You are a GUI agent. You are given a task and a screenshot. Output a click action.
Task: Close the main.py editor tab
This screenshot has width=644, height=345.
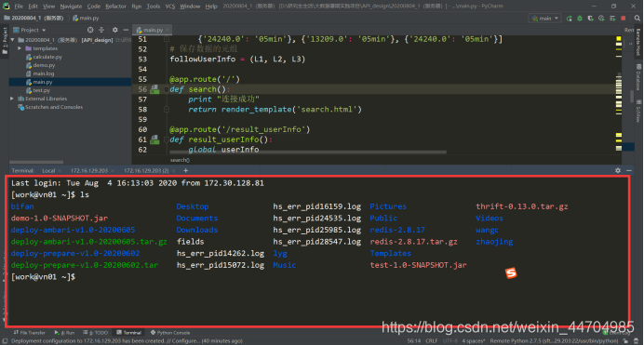tap(168, 30)
